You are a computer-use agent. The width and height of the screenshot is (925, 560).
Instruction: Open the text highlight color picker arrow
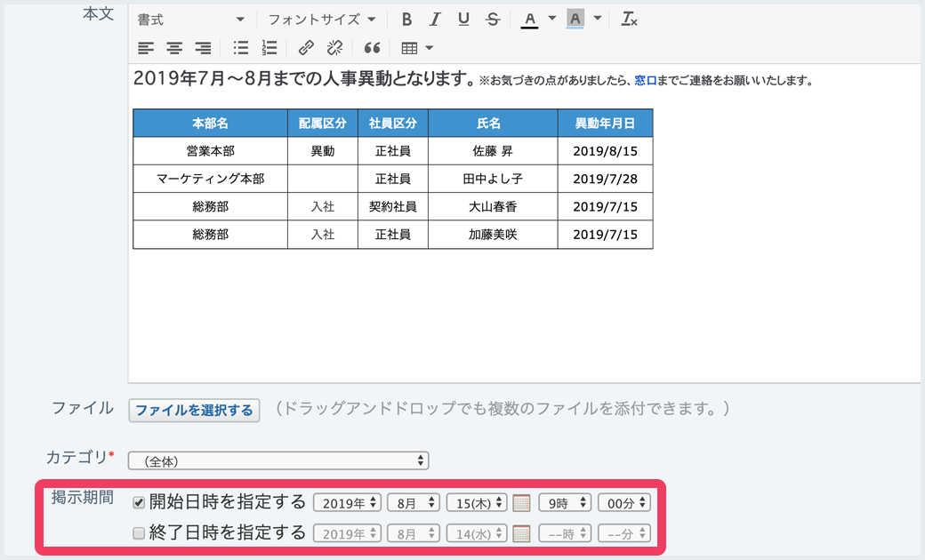coord(598,19)
